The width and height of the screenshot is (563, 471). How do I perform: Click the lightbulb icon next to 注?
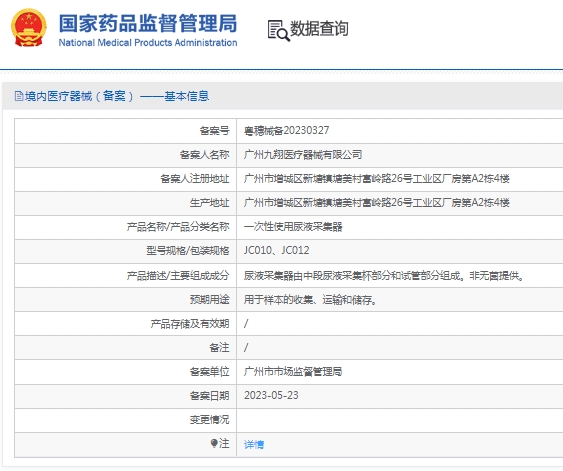214,443
